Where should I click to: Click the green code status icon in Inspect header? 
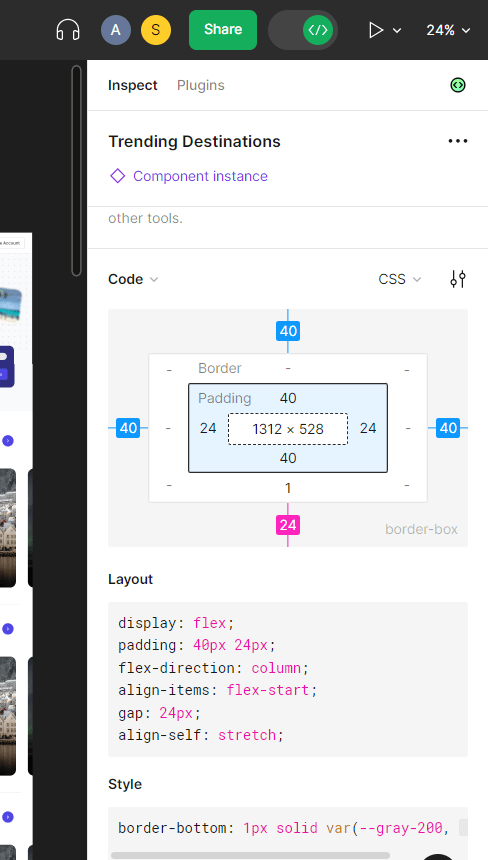point(458,85)
